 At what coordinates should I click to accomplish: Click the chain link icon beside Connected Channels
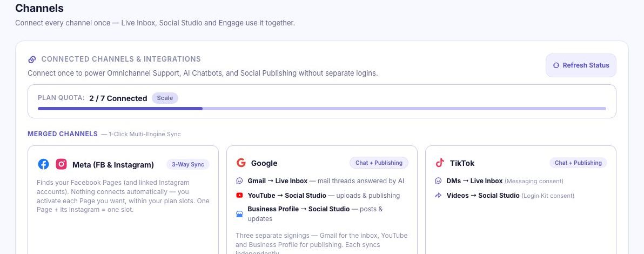click(x=32, y=59)
